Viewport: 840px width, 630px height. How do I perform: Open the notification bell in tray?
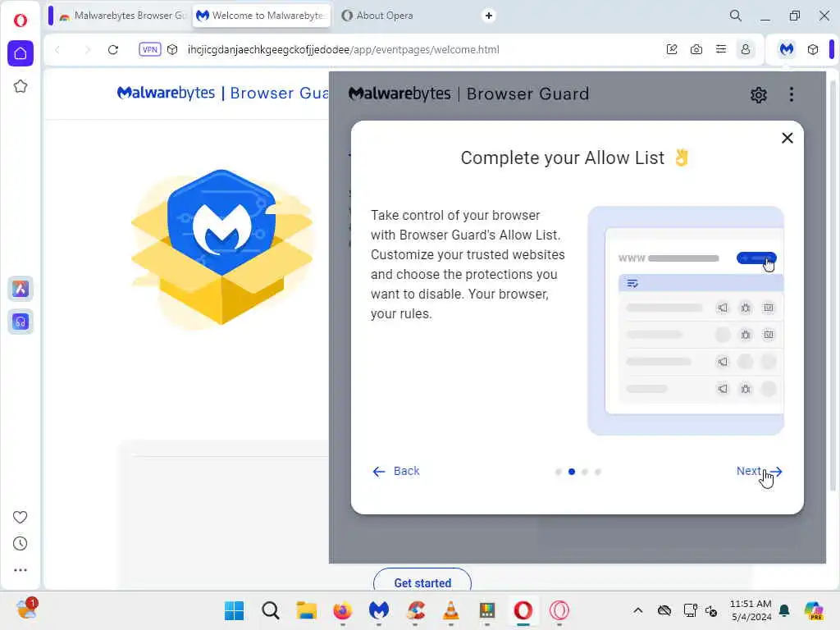785,610
